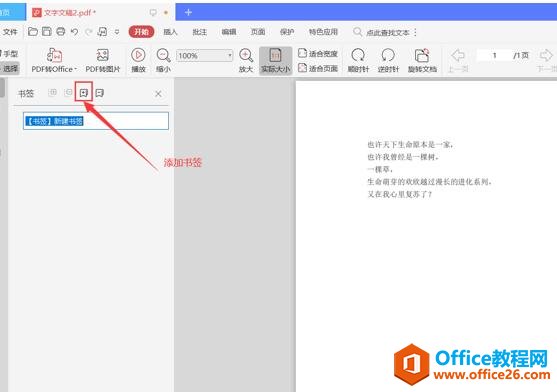Click the 旋转文档 rotate document tool
This screenshot has width=557, height=392.
click(x=422, y=60)
